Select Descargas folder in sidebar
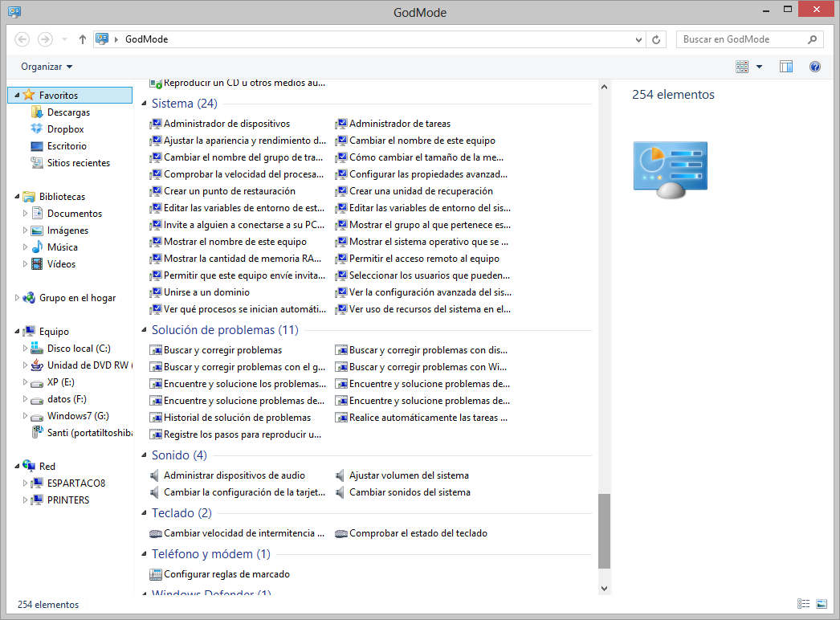The image size is (840, 620). coord(68,112)
